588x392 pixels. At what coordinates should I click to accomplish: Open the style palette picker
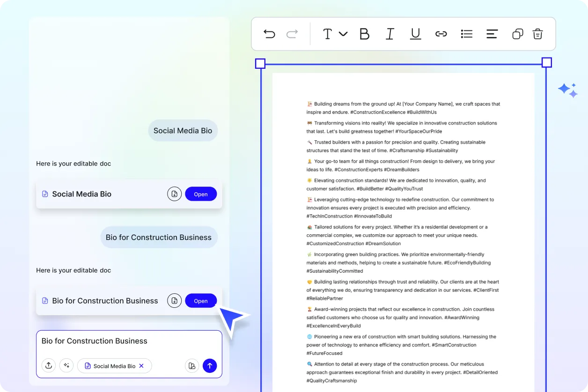(x=192, y=365)
